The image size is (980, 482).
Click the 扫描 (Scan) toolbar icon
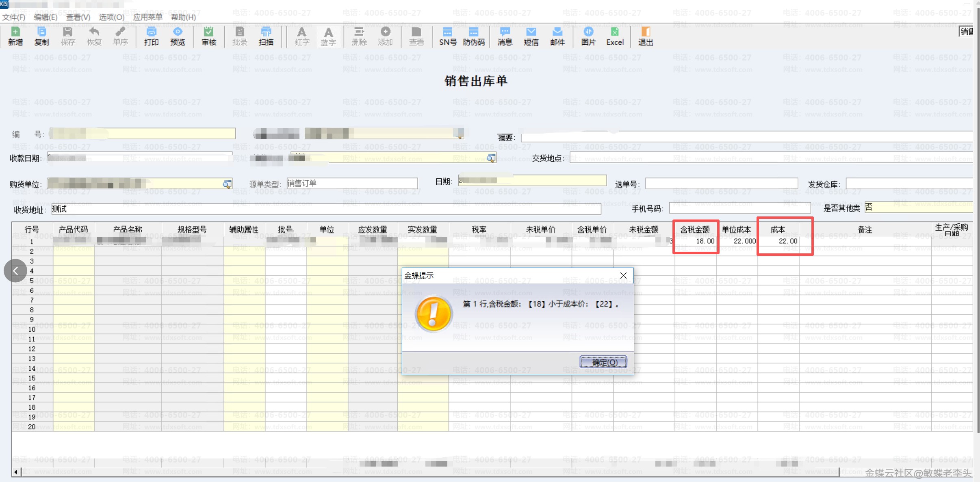point(266,36)
